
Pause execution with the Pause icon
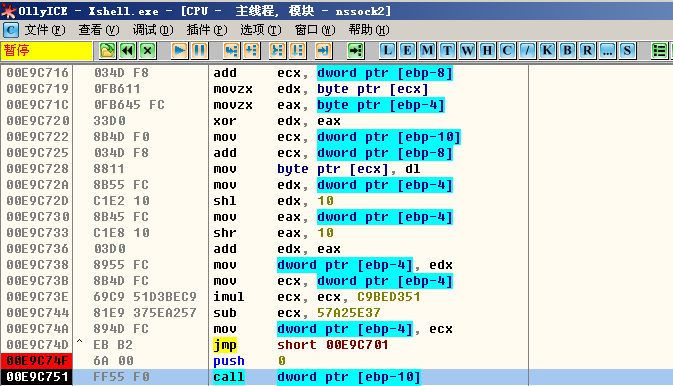pos(200,51)
